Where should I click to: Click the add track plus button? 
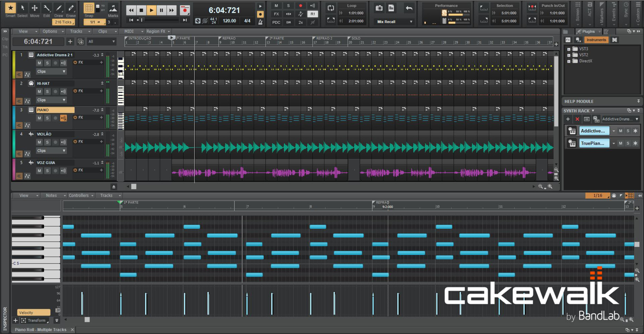click(70, 41)
